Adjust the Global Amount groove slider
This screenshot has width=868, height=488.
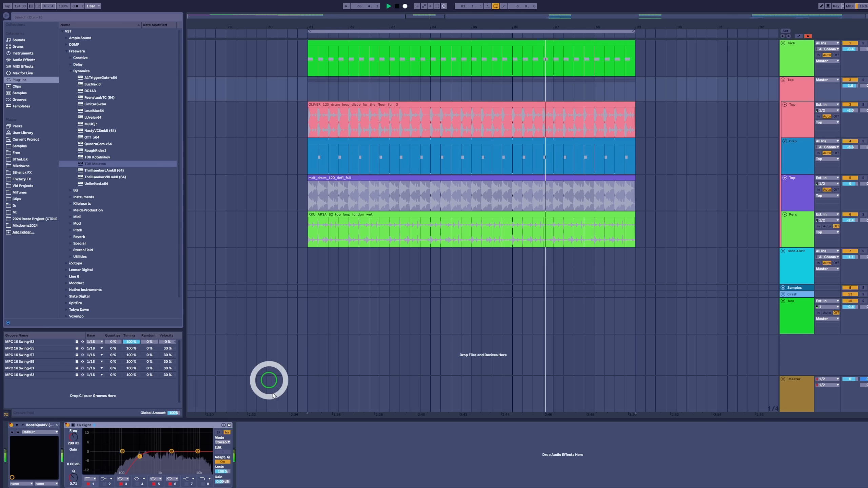[x=174, y=413]
